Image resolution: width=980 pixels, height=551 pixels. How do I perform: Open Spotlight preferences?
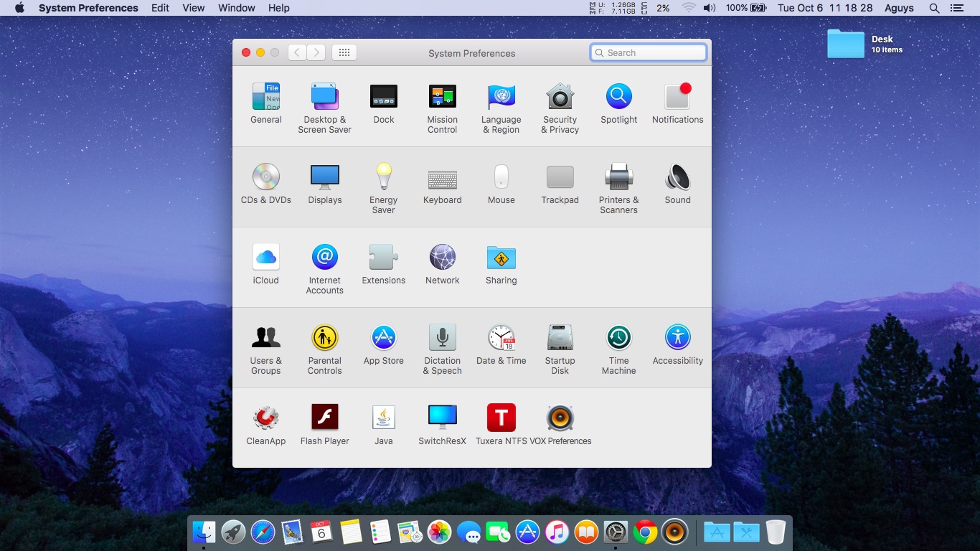pyautogui.click(x=619, y=104)
